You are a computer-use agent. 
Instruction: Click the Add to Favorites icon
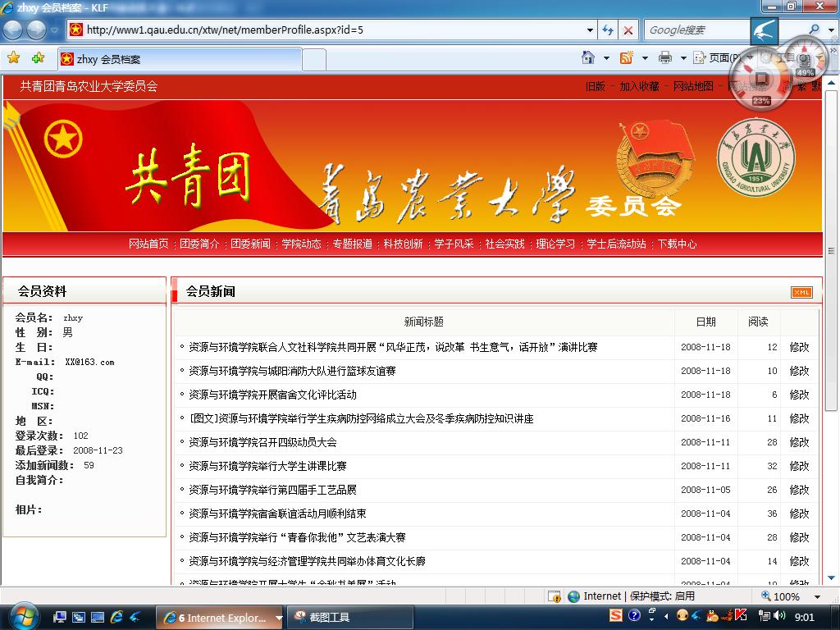38,58
